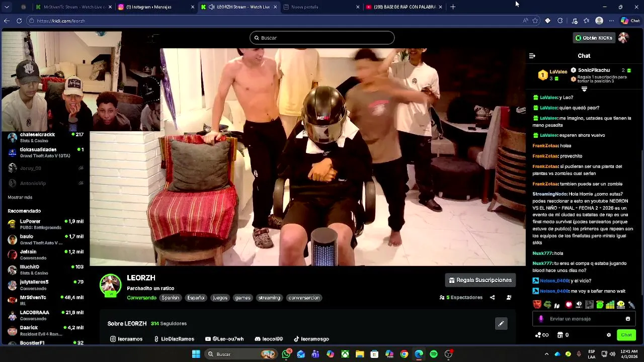Screen dimensions: 644x362
Task: Open leocol99 Discord link
Action: (x=269, y=339)
